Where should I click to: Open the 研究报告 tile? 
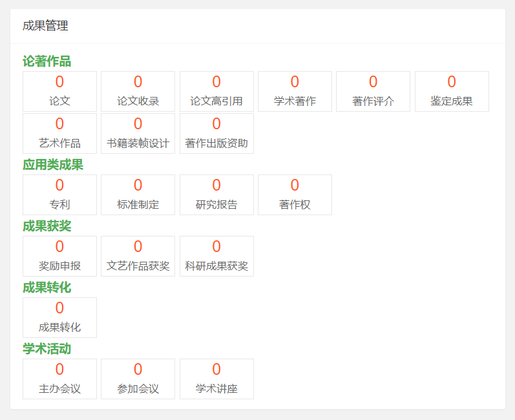216,194
